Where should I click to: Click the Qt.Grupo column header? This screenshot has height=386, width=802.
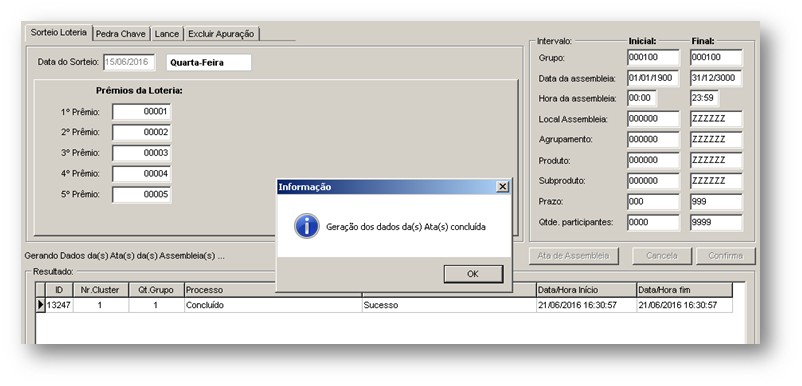click(x=156, y=290)
